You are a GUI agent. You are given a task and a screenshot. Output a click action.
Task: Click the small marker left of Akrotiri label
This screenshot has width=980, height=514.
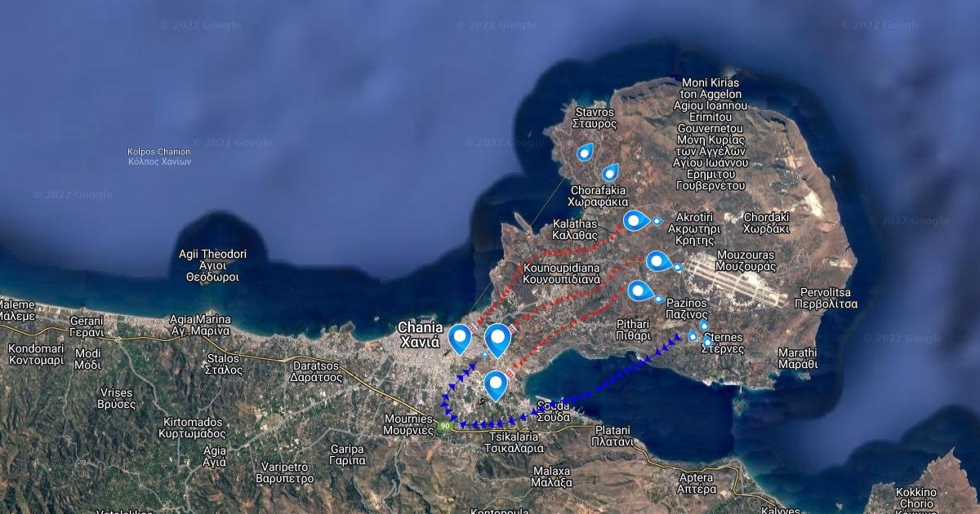coord(657,220)
